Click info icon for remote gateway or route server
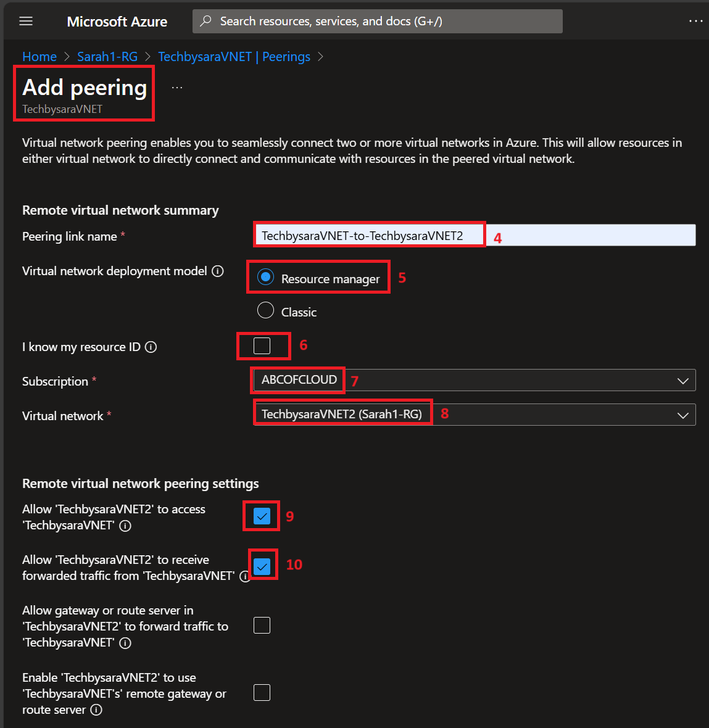Viewport: 709px width, 728px height. click(x=96, y=710)
